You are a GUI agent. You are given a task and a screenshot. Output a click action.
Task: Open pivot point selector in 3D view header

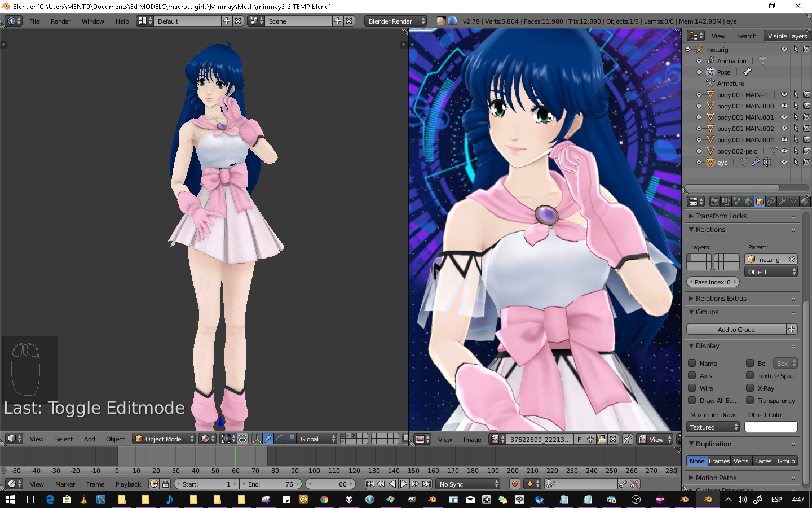pos(228,439)
